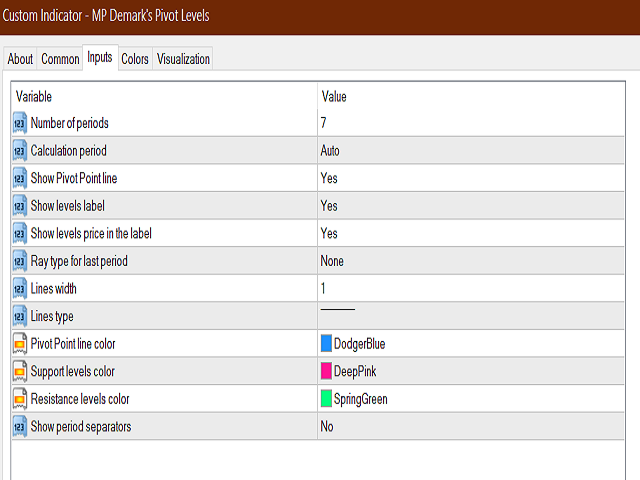Viewport: 640px width, 480px height.
Task: Click the icon beside Lines width
Action: click(20, 288)
